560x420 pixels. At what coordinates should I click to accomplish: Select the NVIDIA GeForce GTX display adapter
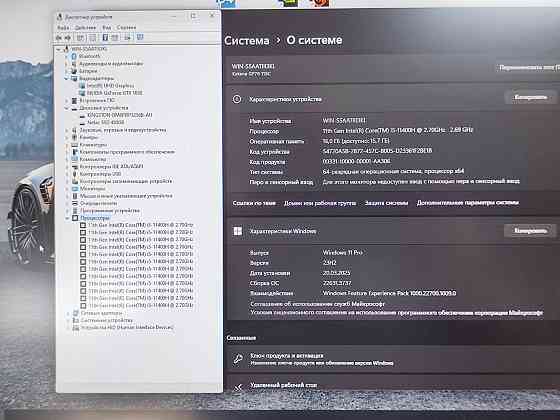tap(115, 93)
